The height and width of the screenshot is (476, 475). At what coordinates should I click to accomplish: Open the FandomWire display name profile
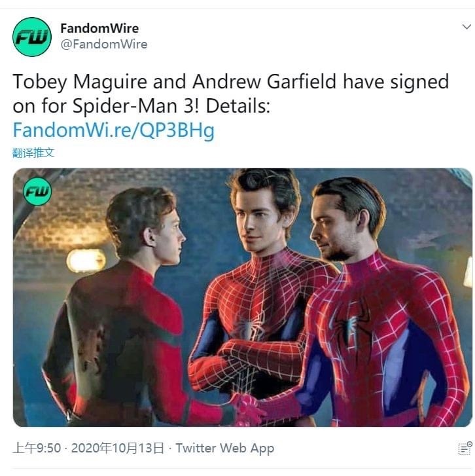(x=99, y=28)
